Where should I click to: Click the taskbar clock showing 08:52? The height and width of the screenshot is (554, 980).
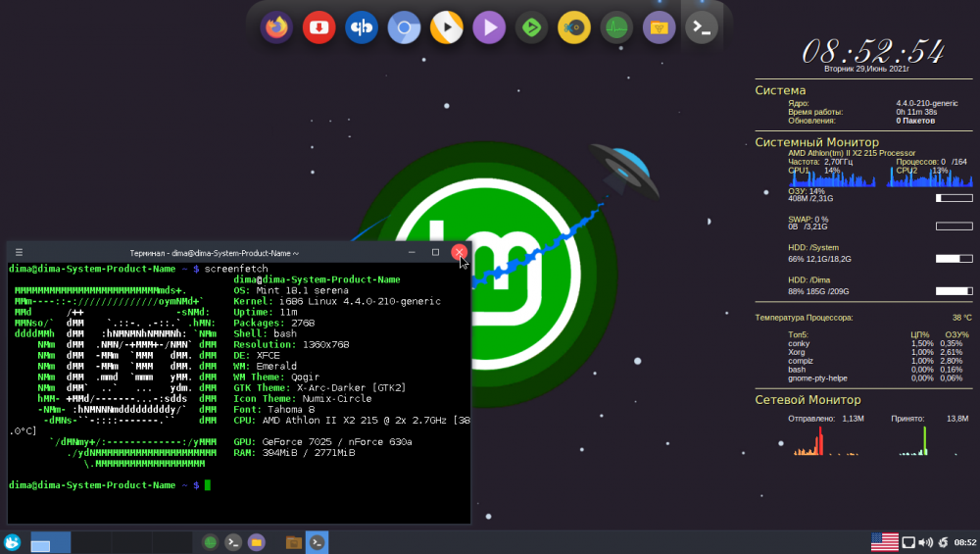click(x=964, y=542)
